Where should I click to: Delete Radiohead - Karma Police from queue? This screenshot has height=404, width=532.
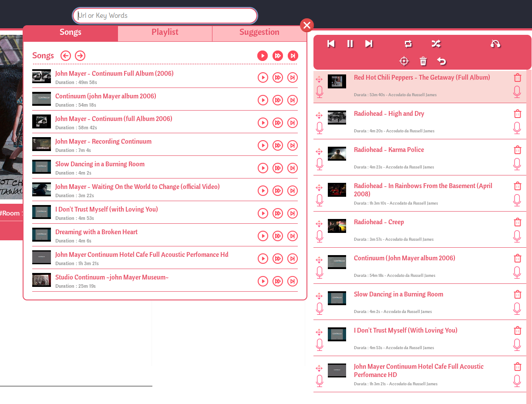518,150
